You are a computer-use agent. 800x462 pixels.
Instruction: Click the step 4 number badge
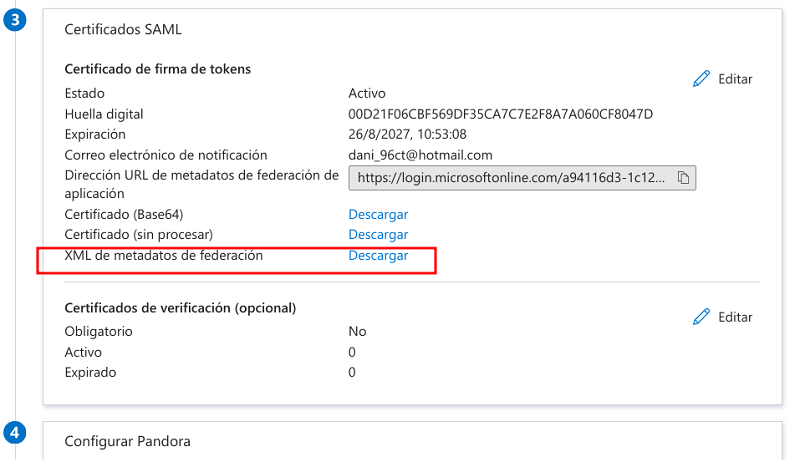point(15,432)
